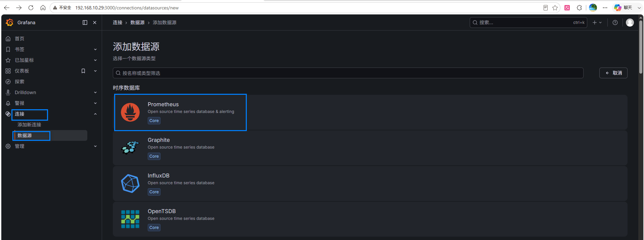Focus the 按名称或类型筛选 filter field
The image size is (644, 240).
click(348, 73)
